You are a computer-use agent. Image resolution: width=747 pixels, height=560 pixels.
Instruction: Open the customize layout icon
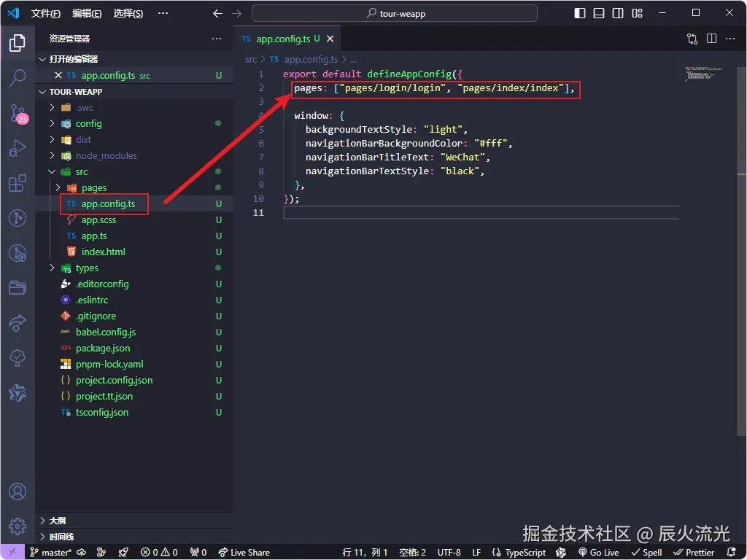tap(638, 13)
